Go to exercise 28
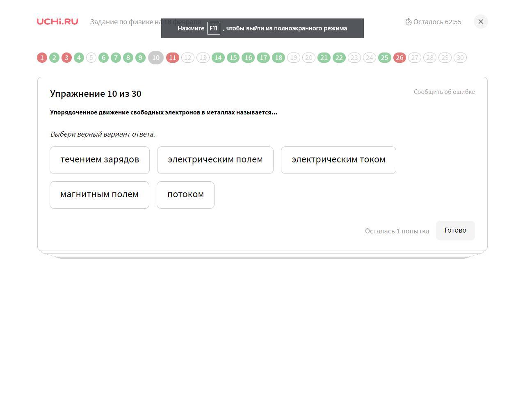This screenshot has height=420, width=525. point(430,58)
